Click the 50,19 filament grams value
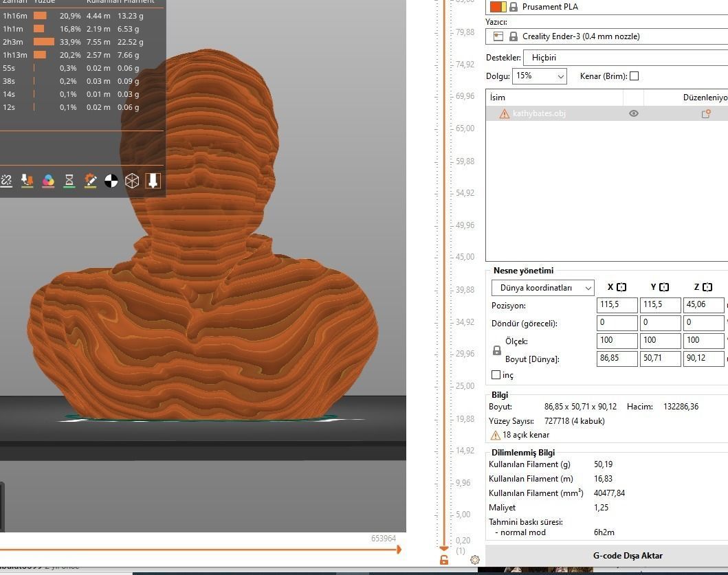 click(603, 464)
